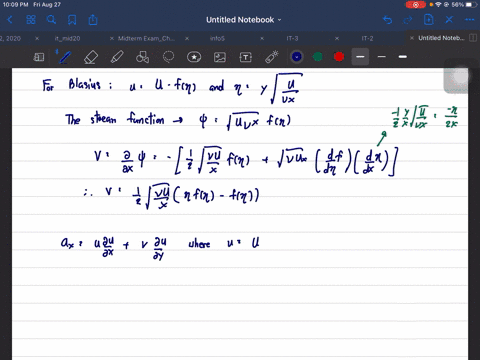Pick the navy blue pen color
Viewport: 480px width, 360px height.
297,57
